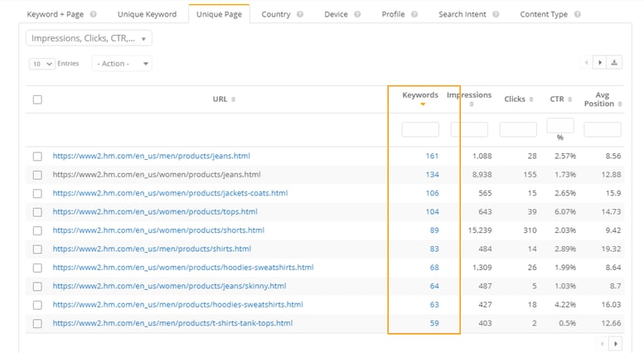644x353 pixels.
Task: Click CTR value 6.07%
Action: (565, 212)
